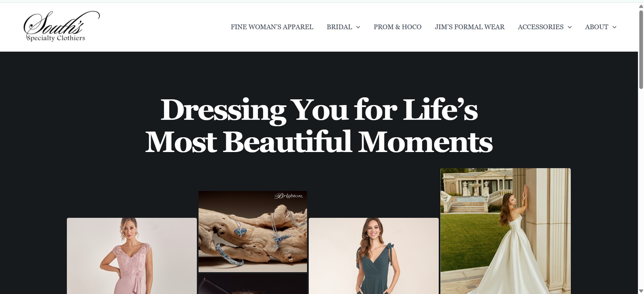Expand the About menu chevron
This screenshot has width=644, height=294.
pyautogui.click(x=614, y=27)
